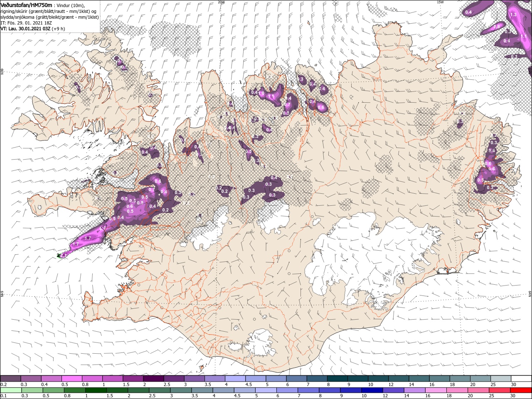Viewport: 532px width, 399px height.
Task: Pick the lavender rain swatch between 14 and 16
Action: tap(414, 390)
